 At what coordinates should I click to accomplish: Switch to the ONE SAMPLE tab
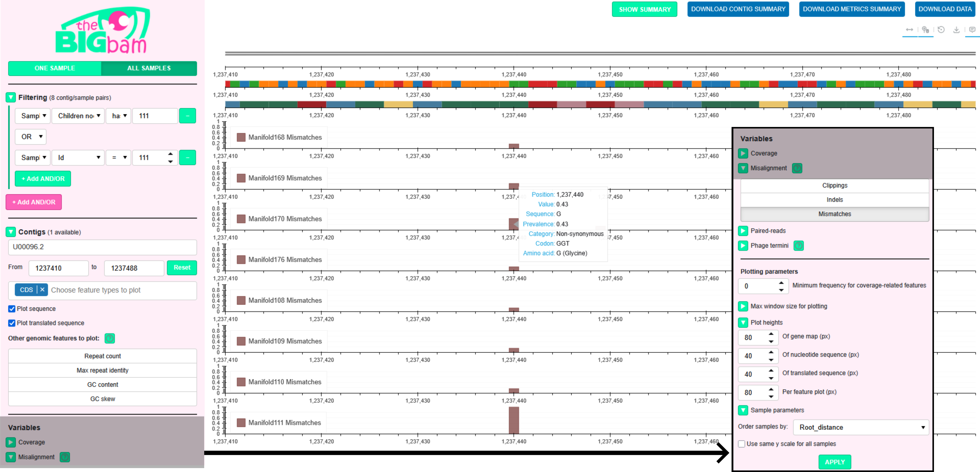(55, 69)
